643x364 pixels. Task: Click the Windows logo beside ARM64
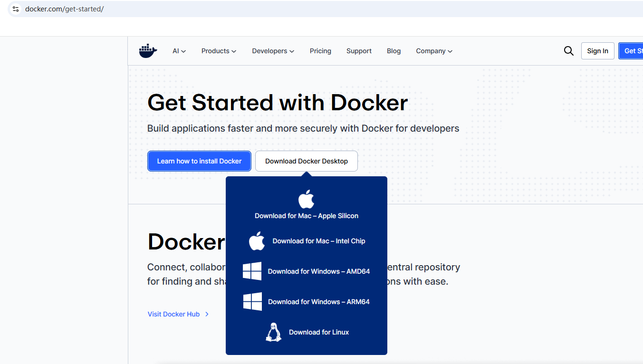252,302
